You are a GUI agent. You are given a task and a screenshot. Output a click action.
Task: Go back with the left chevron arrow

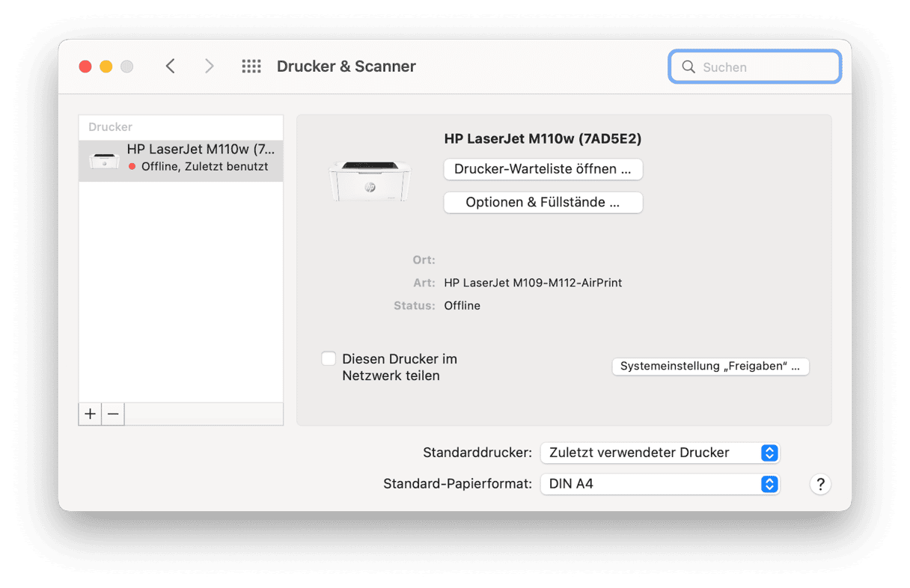click(171, 67)
